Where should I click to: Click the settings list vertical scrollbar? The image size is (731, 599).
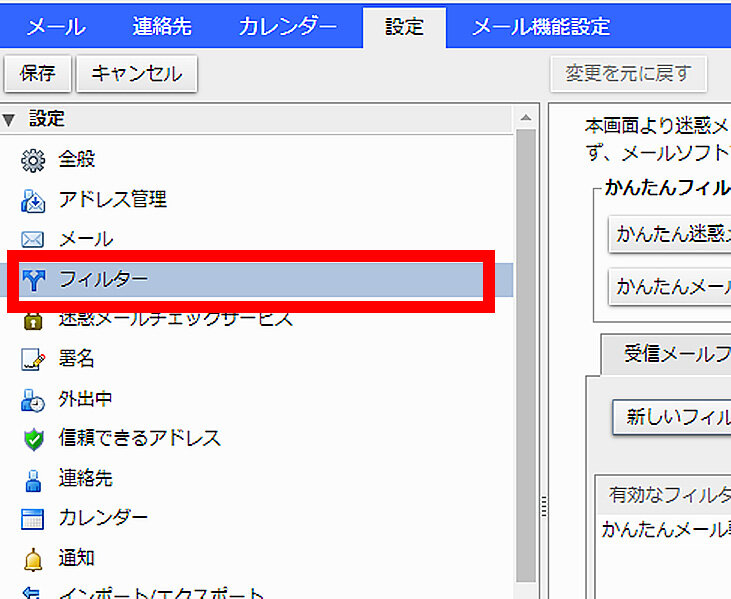526,355
